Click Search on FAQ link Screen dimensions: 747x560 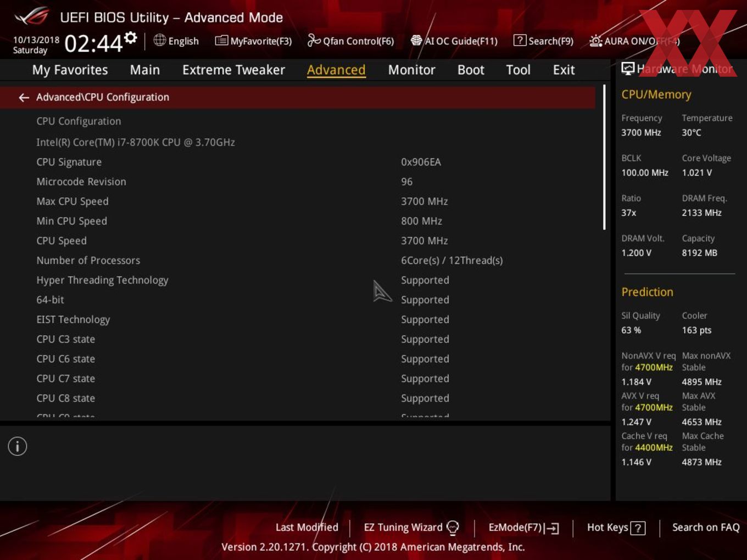[x=706, y=528]
